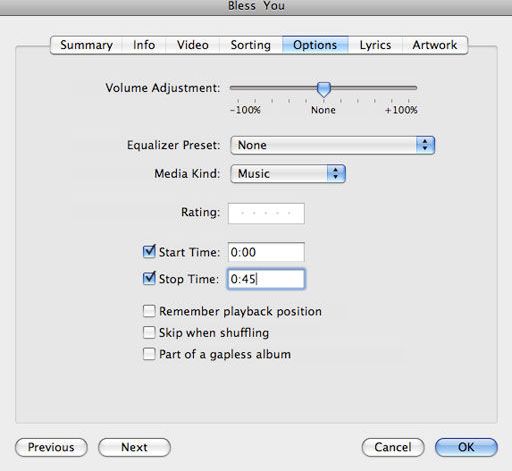The height and width of the screenshot is (471, 512).
Task: Disable the Stop Time checkbox
Action: 149,278
